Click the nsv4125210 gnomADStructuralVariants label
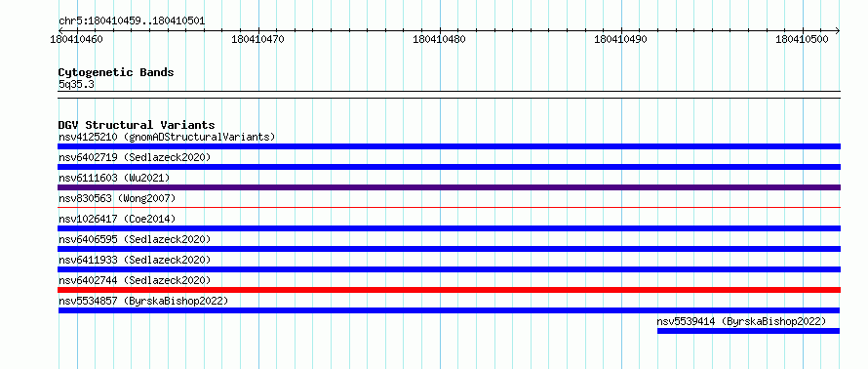This screenshot has height=369, width=868. 167,137
